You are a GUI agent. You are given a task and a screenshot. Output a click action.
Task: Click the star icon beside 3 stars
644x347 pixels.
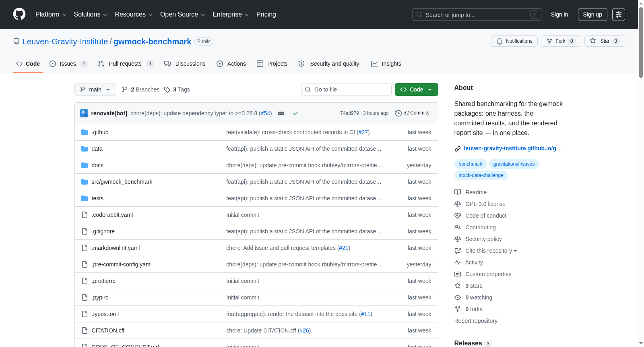point(458,286)
